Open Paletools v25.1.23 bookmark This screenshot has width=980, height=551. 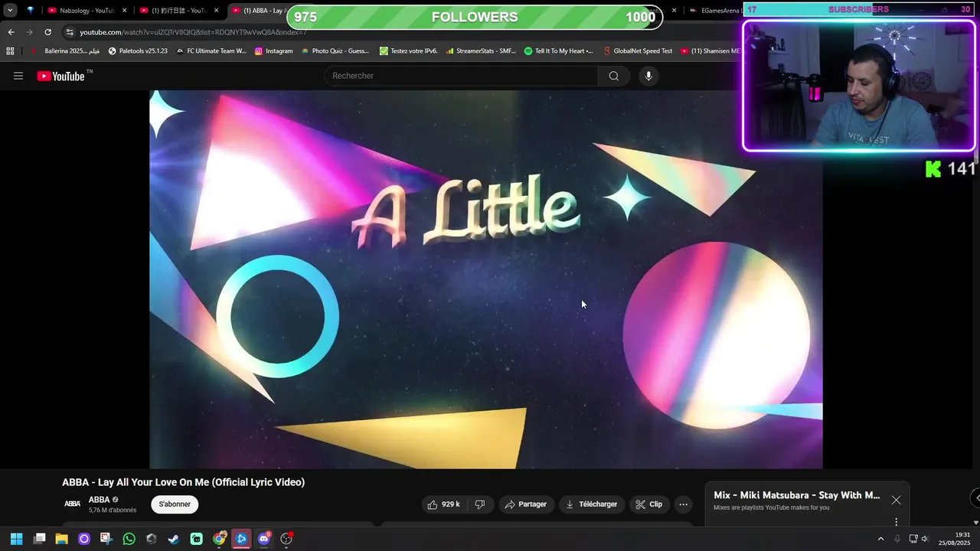click(138, 51)
